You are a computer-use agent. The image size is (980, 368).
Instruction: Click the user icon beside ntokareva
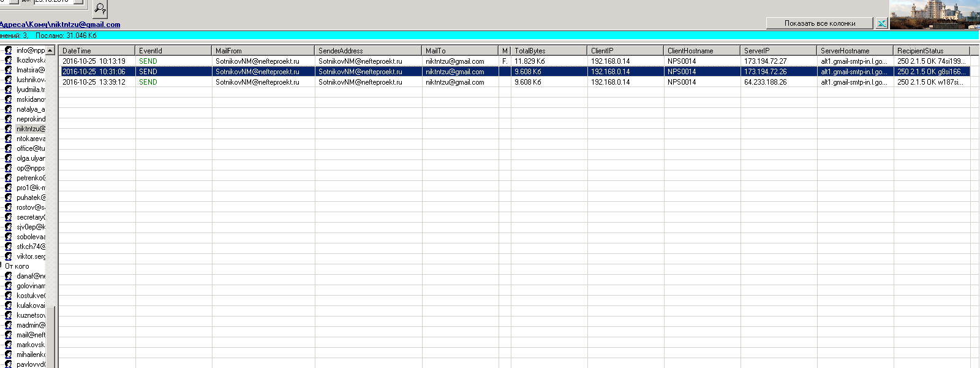[9, 139]
